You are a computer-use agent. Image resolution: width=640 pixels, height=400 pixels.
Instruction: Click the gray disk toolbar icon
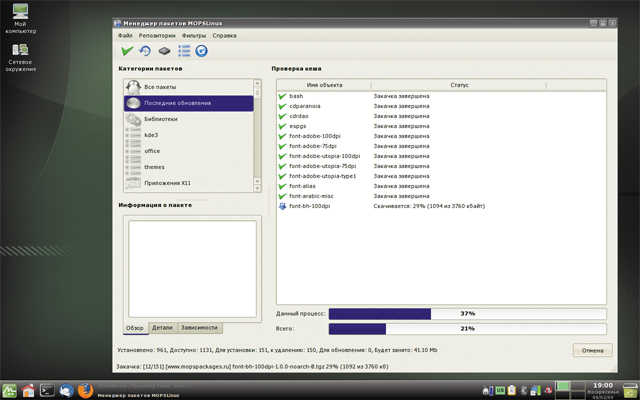click(164, 51)
